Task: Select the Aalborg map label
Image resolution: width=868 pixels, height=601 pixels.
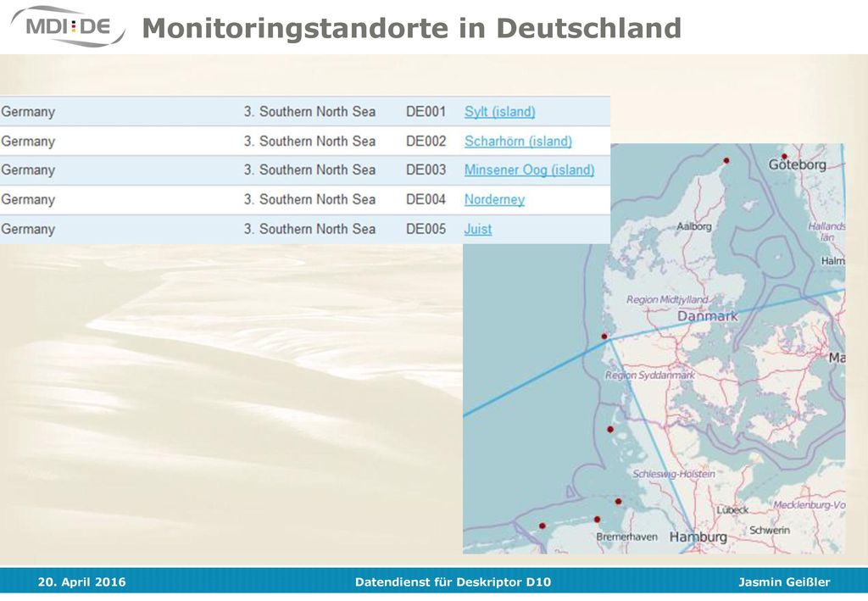Action: (694, 226)
